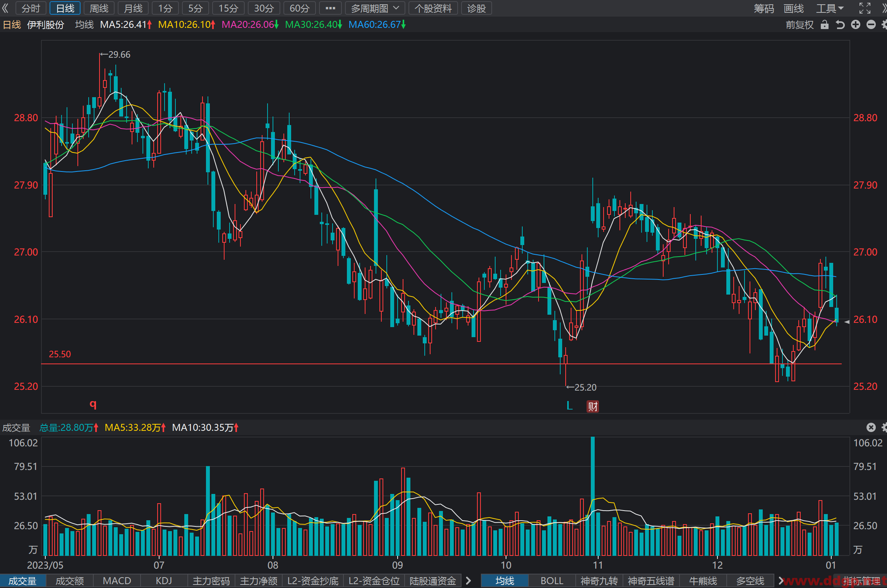Click the red 25.50 horizontal price line
The height and width of the screenshot is (588, 887).
click(x=441, y=364)
